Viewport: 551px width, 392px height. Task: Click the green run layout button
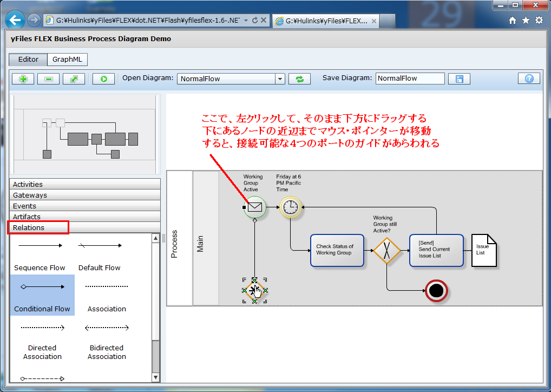[x=104, y=79]
